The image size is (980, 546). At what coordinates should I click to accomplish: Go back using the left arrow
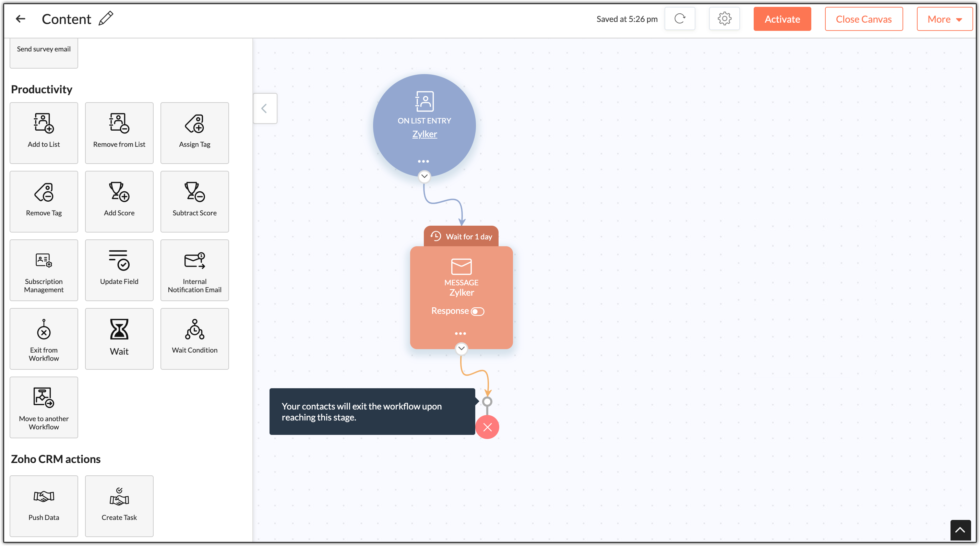pos(21,19)
